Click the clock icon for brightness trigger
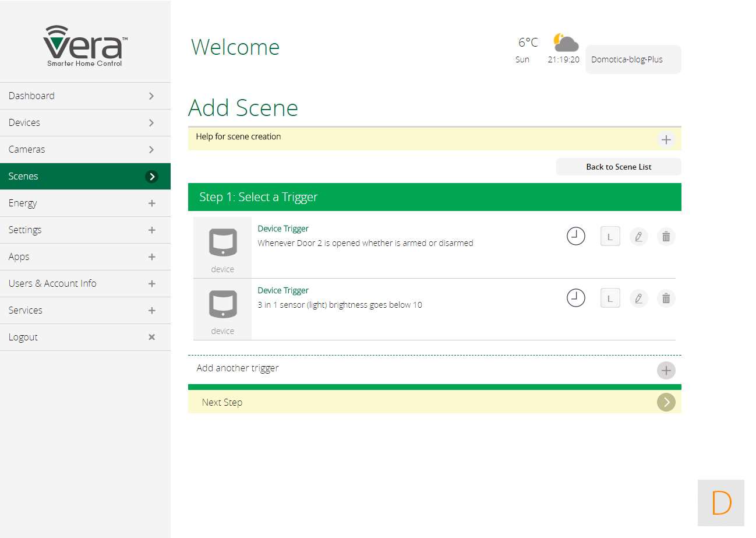Screen dimensions: 756x538 point(575,298)
